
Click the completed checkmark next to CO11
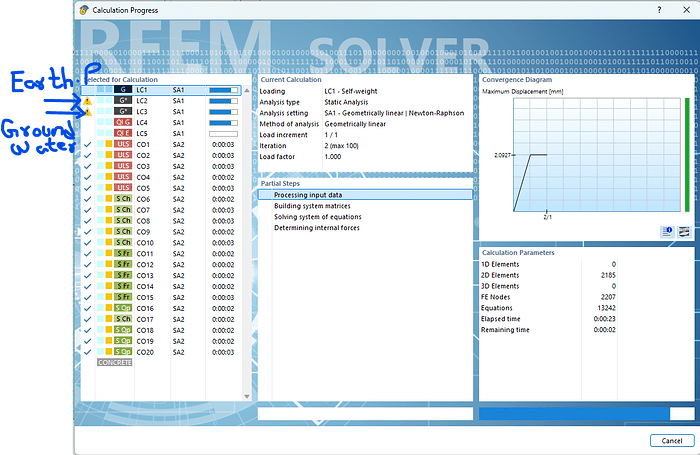coord(88,254)
